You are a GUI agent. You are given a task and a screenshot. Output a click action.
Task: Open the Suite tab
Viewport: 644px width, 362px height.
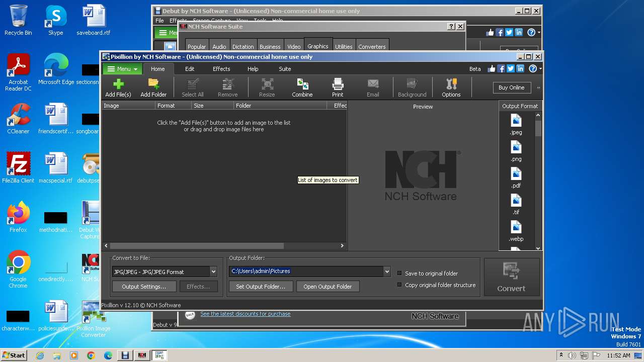pyautogui.click(x=285, y=69)
